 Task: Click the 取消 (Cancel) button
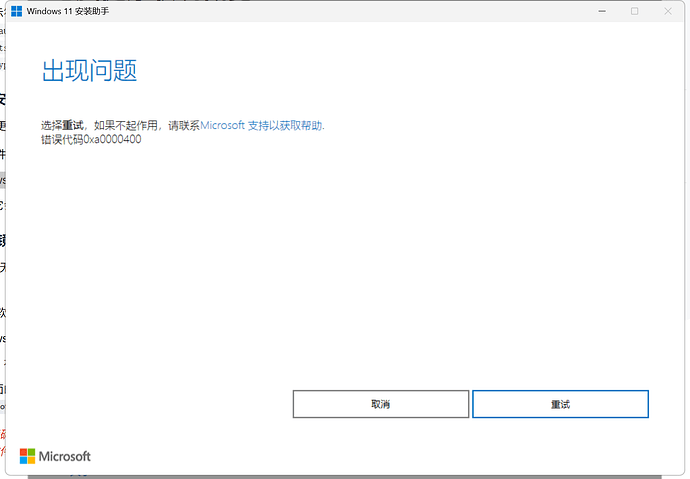click(x=381, y=404)
